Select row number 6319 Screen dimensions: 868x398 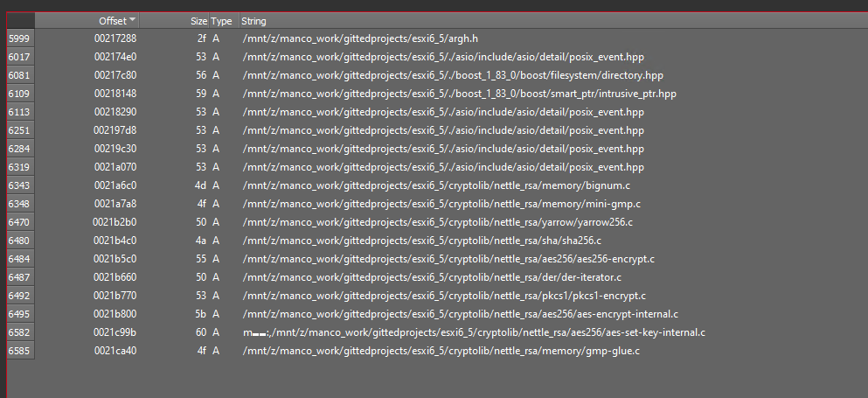[20, 167]
